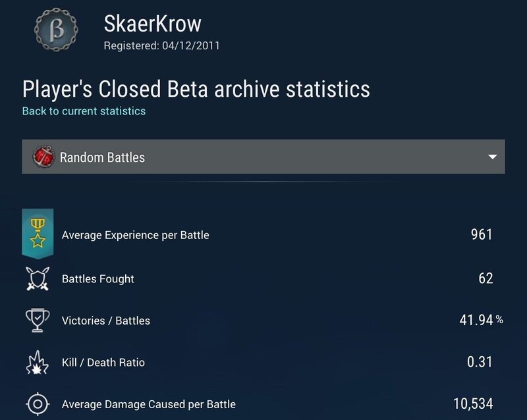Click the explosion Kill/Death Ratio icon
Image resolution: width=527 pixels, height=420 pixels.
pyautogui.click(x=38, y=362)
